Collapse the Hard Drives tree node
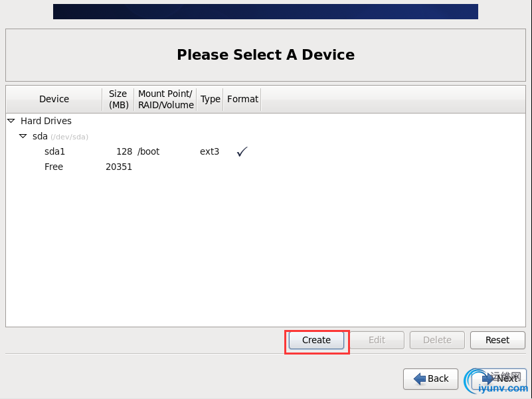 (x=11, y=121)
